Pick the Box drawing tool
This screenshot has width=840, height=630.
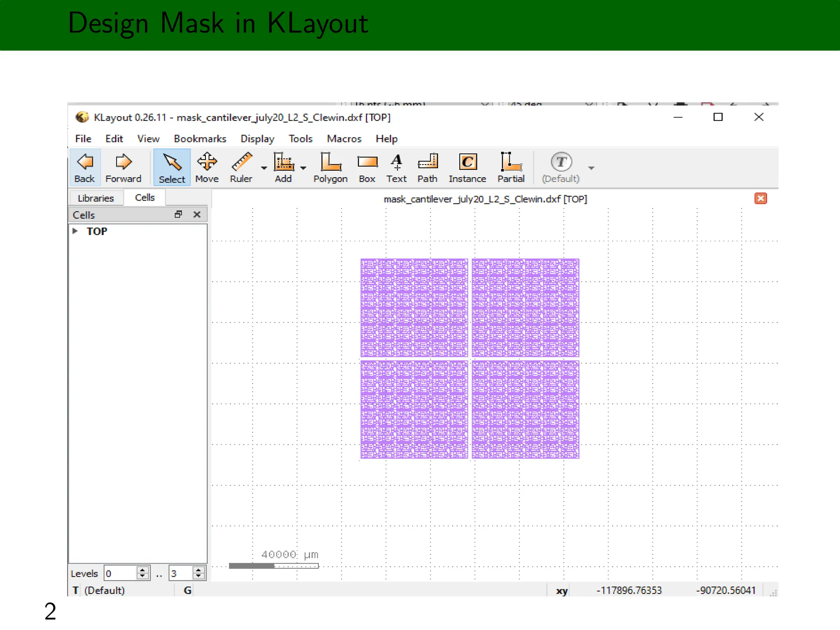click(367, 167)
